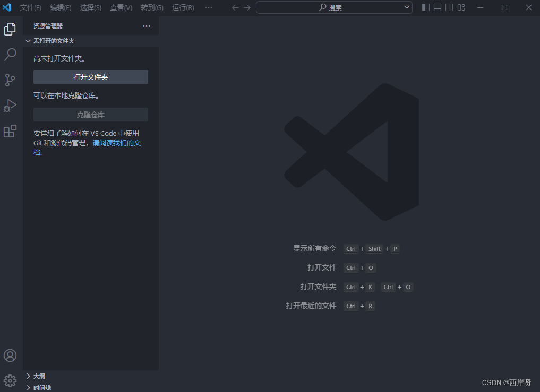Open the Accounts menu icon
This screenshot has height=392, width=540.
tap(10, 355)
